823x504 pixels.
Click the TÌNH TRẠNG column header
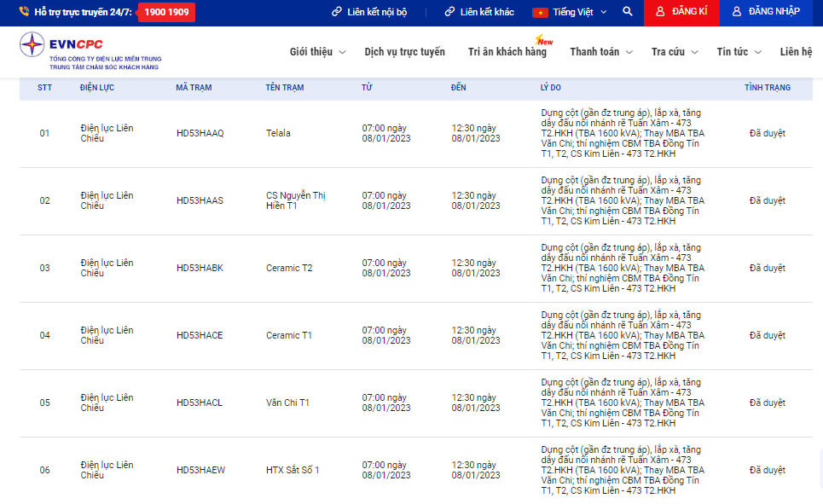pyautogui.click(x=767, y=88)
